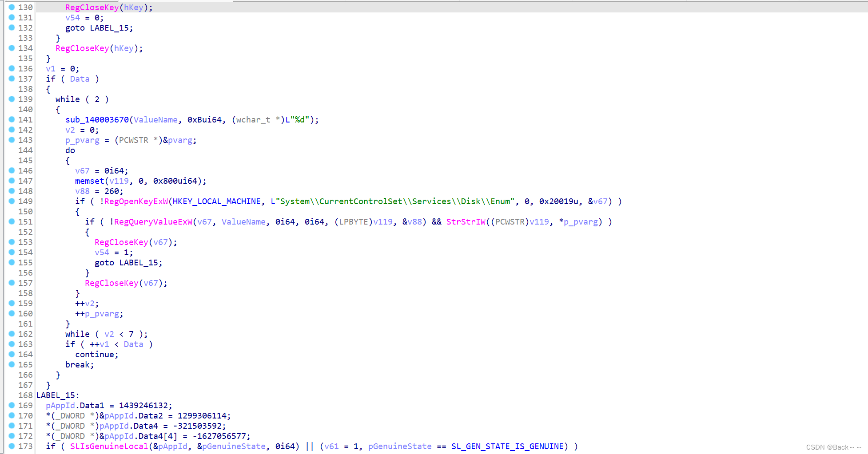This screenshot has height=454, width=868.
Task: Click hKey argument on line 134
Action: tap(123, 48)
